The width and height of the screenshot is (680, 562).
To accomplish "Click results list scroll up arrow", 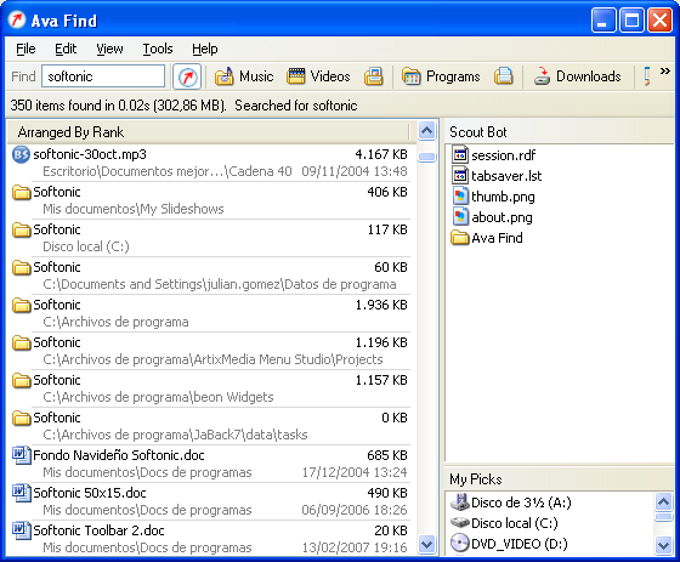I will (427, 131).
